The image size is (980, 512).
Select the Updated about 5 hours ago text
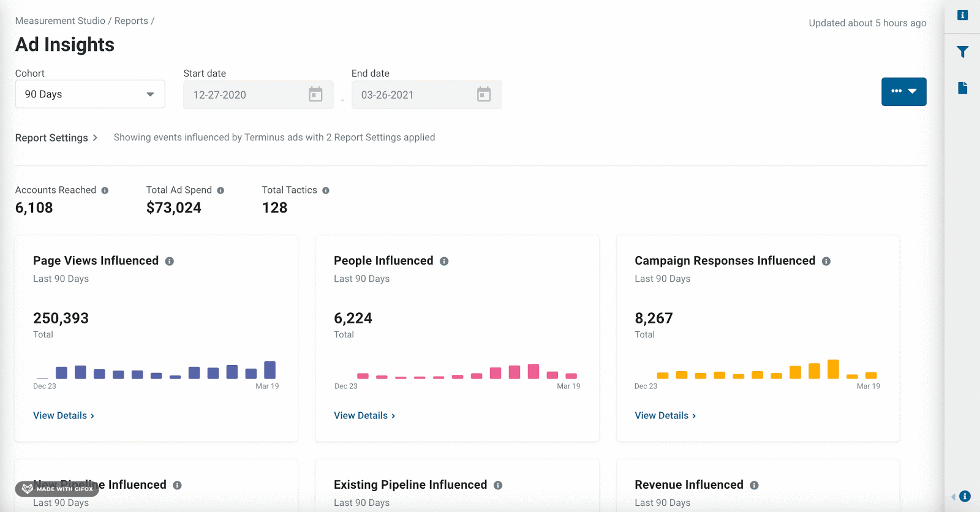click(867, 23)
